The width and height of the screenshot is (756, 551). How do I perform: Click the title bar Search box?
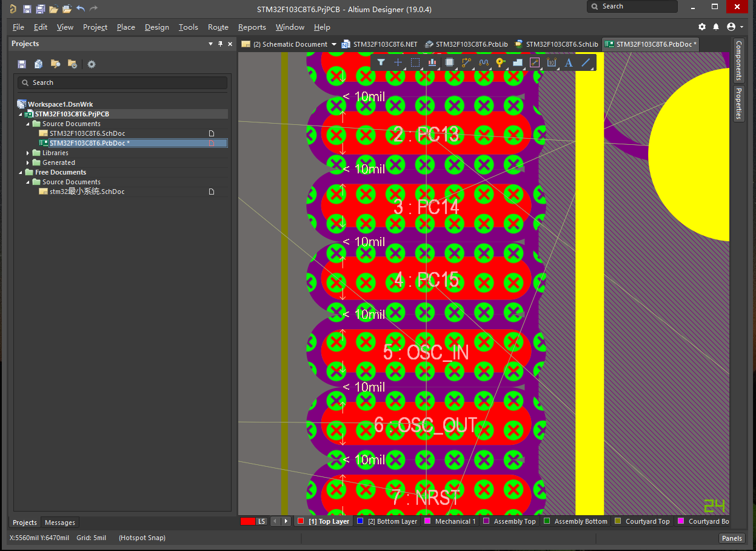(632, 7)
